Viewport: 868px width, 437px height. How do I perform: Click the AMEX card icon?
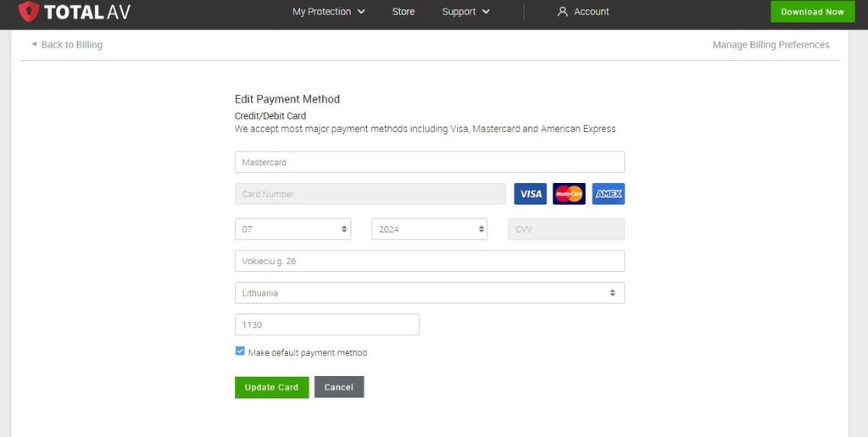coord(609,194)
